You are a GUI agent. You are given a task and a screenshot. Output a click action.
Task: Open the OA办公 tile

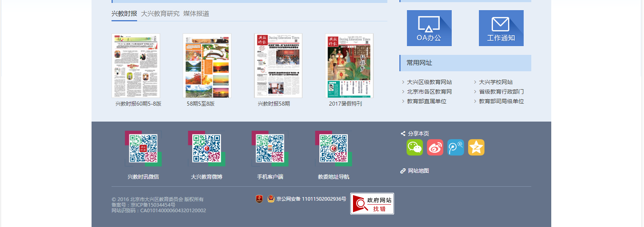click(429, 28)
